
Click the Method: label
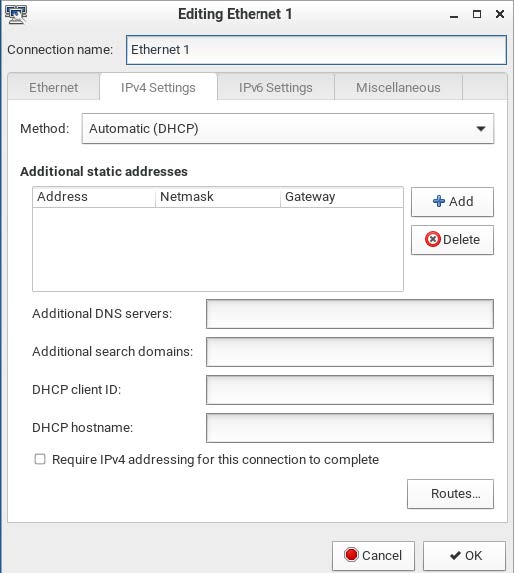coord(45,129)
